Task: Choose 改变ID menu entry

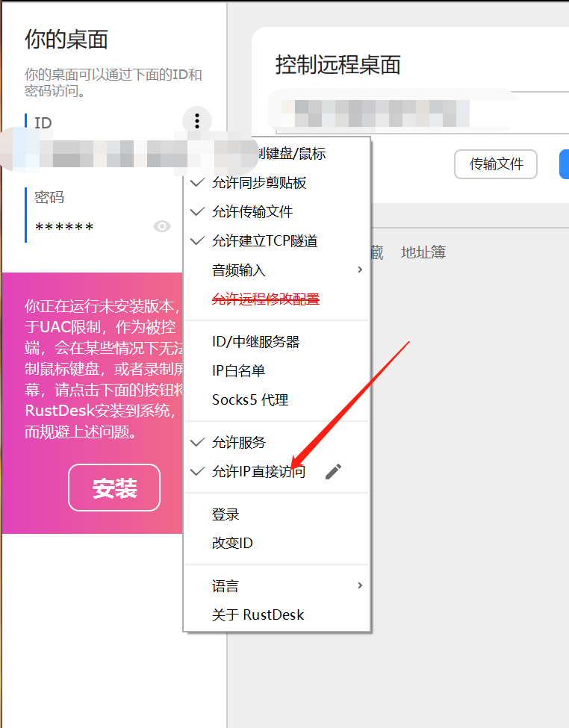Action: point(277,543)
